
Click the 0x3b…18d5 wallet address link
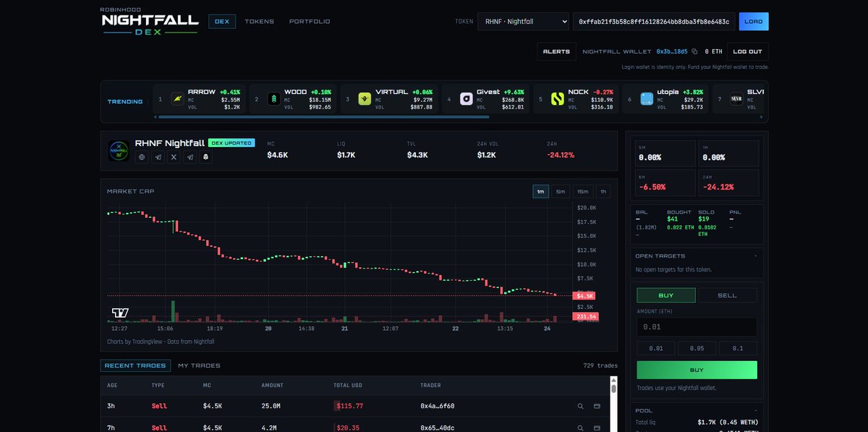click(672, 51)
